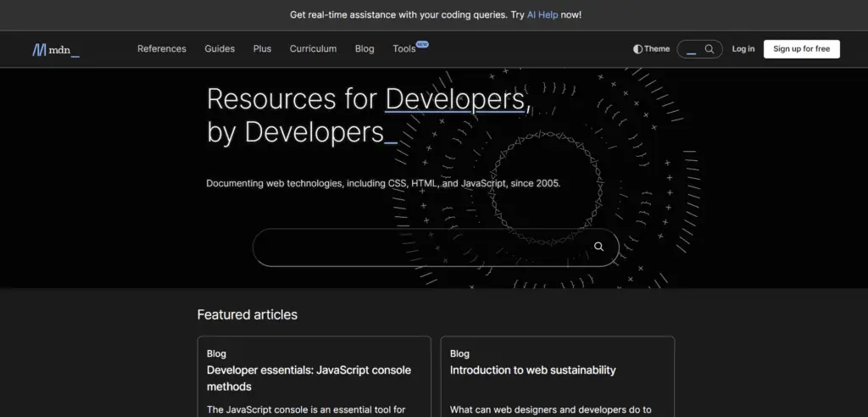868x417 pixels.
Task: Click the half-circle Theme icon
Action: 637,49
